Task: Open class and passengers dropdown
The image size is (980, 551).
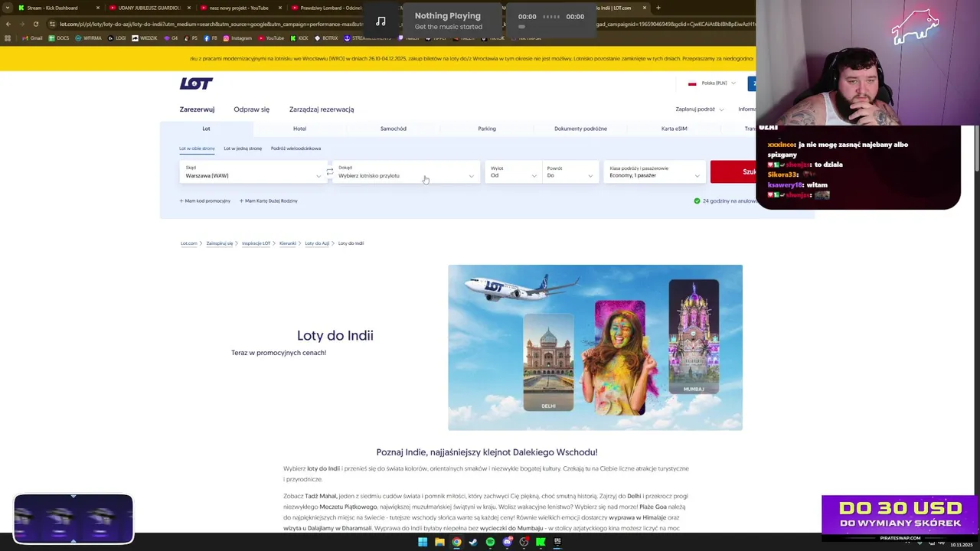Action: click(x=655, y=171)
